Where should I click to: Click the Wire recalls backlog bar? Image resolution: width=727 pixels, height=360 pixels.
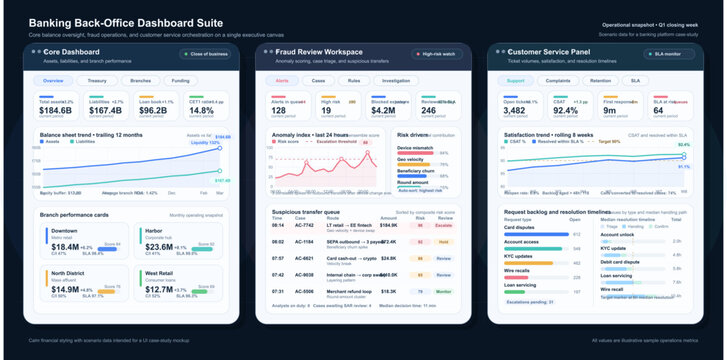(x=516, y=277)
